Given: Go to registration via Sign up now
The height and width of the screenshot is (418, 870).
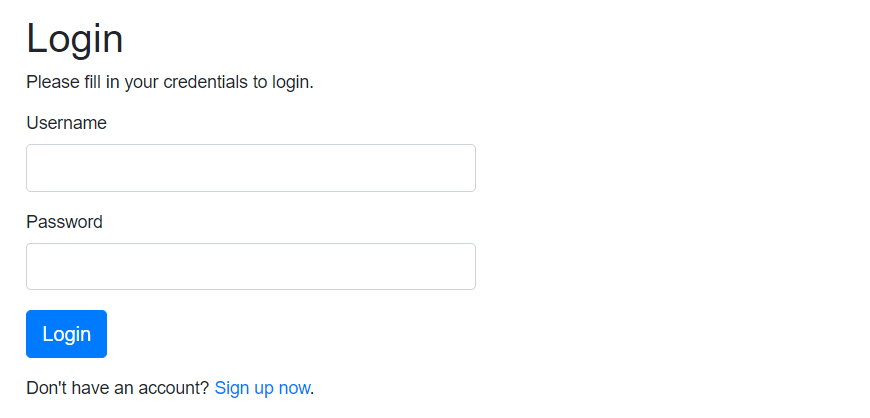Looking at the screenshot, I should pyautogui.click(x=262, y=388).
